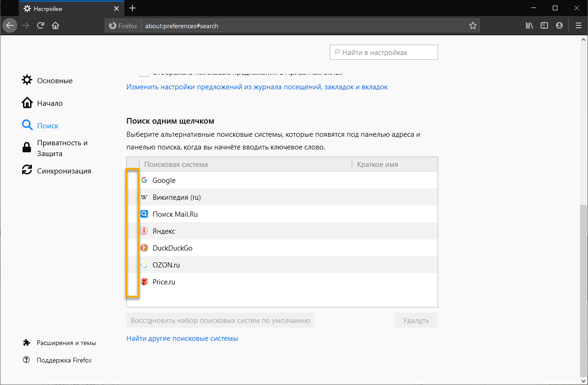Screen dimensions: 588x385
Task: Click the Яндекс favicon in the list
Action: [144, 231]
